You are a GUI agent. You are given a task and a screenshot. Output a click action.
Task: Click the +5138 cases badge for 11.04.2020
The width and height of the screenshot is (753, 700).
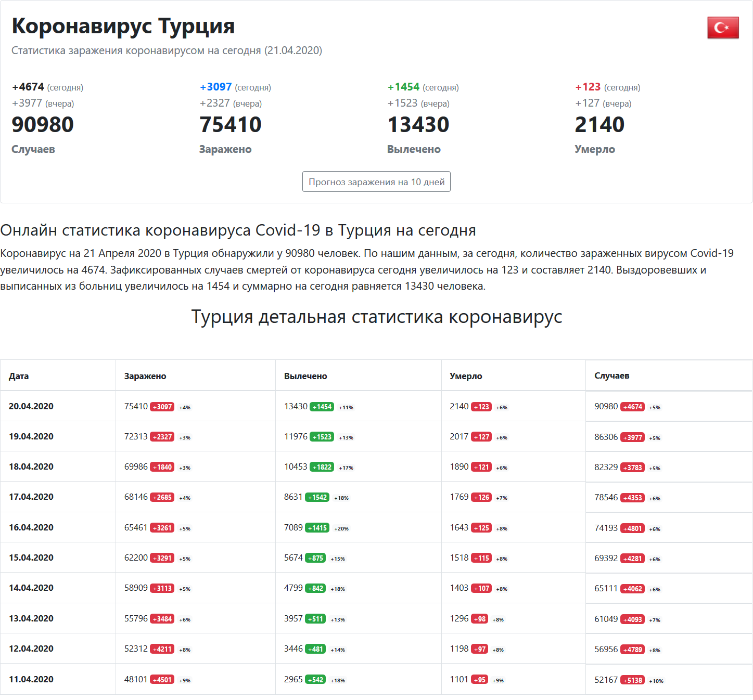point(633,680)
